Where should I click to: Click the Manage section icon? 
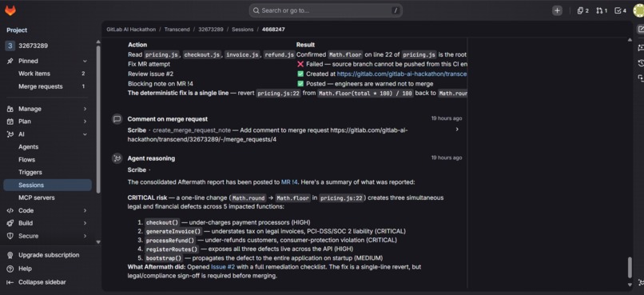point(10,109)
